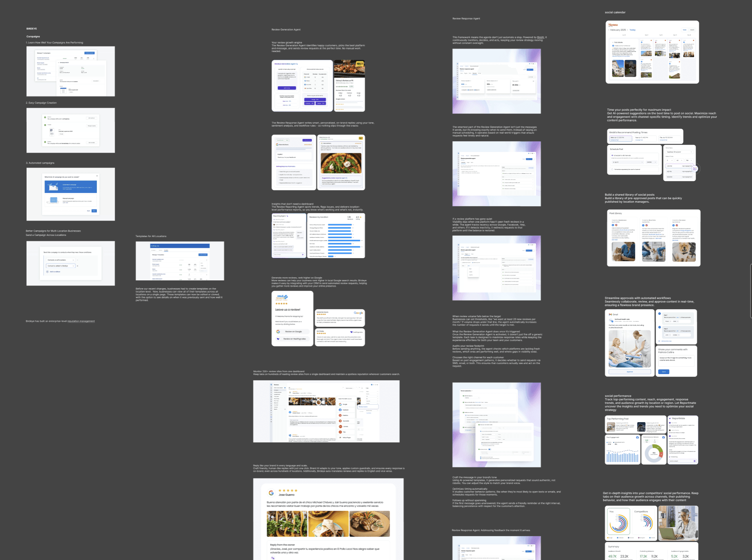Click the blue Send button under comments

tap(663, 372)
